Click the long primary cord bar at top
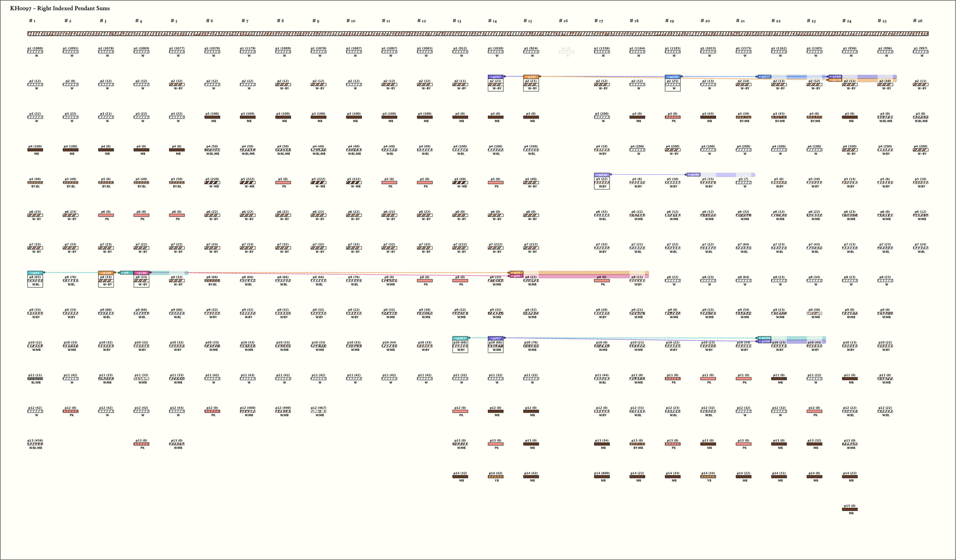This screenshot has height=560, width=956. click(x=478, y=34)
